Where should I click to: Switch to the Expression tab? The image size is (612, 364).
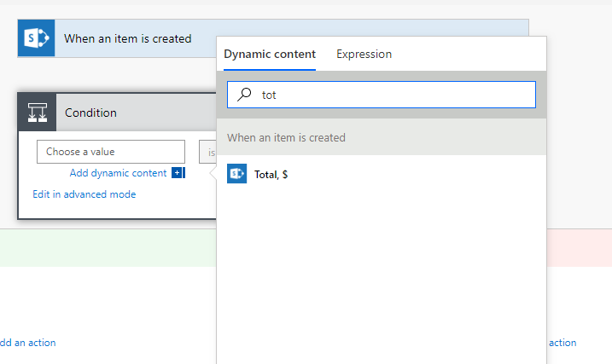[364, 55]
